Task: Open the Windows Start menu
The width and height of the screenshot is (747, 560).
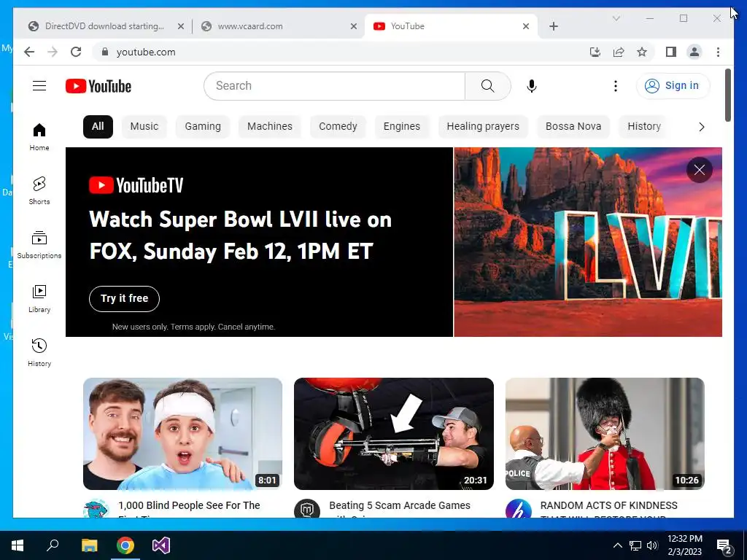Action: tap(18, 545)
